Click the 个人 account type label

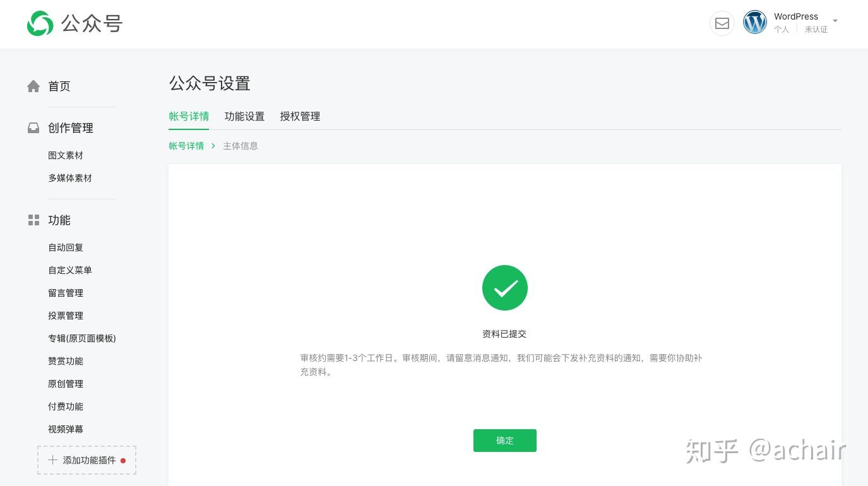782,30
